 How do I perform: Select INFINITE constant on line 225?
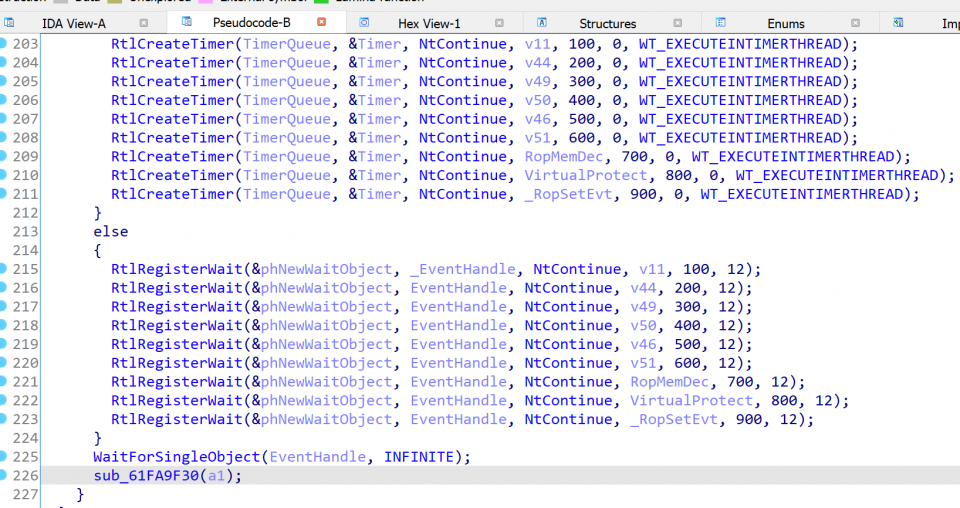[419, 457]
